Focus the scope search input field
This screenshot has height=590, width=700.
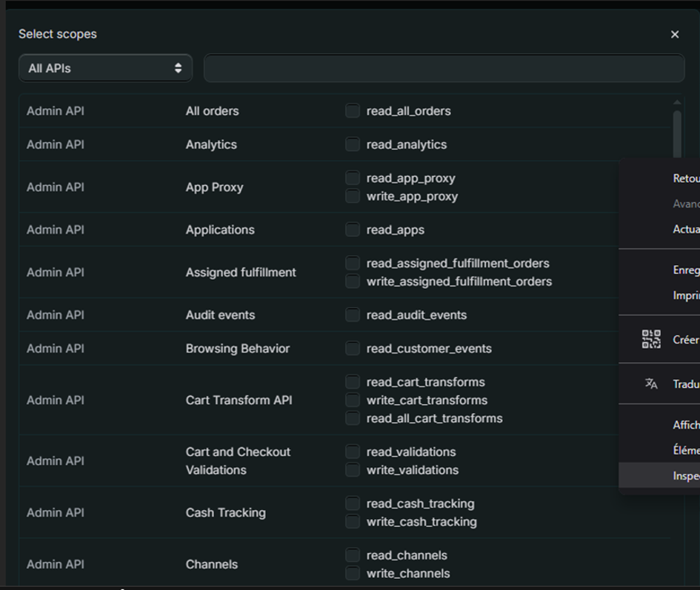coord(444,68)
